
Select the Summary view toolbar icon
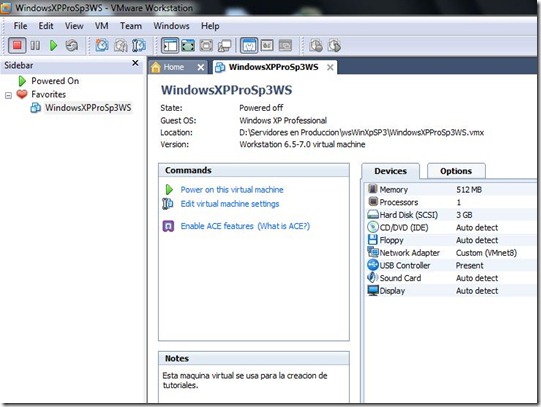(249, 45)
